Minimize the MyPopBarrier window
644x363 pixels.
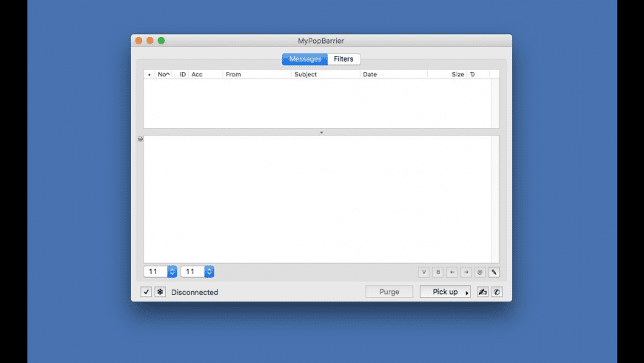pyautogui.click(x=150, y=41)
